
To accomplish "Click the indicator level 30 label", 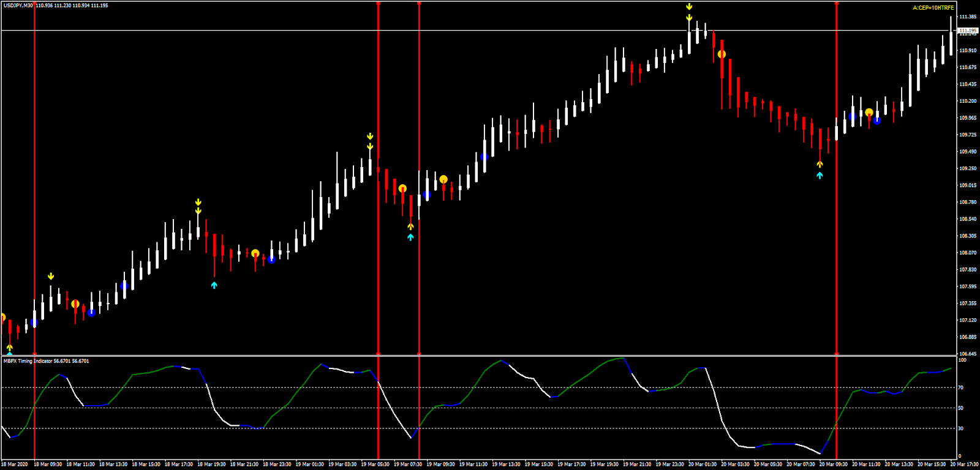I will [x=961, y=428].
